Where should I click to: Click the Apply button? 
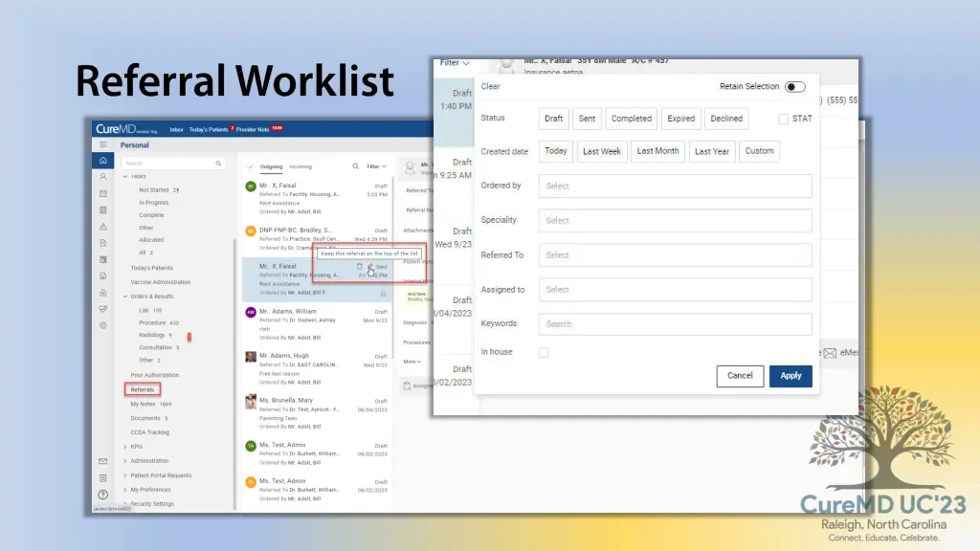(x=791, y=375)
